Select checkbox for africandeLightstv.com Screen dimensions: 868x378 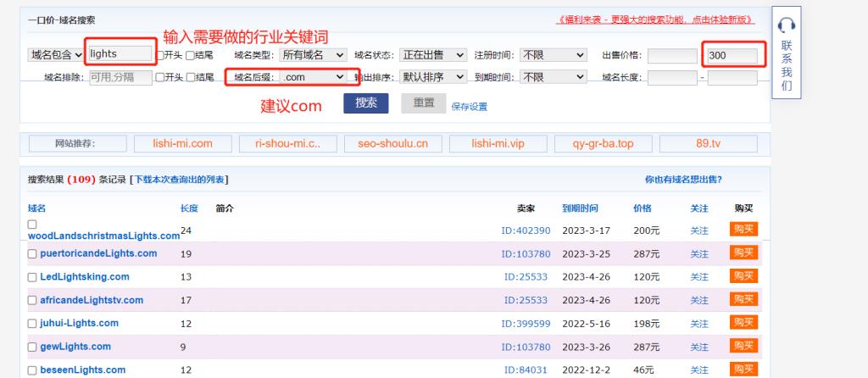coord(32,301)
